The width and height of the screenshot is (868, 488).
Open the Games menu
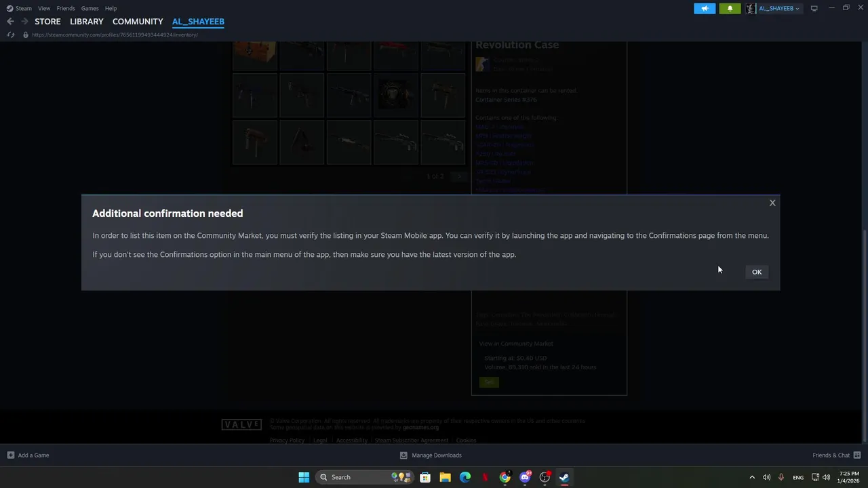pyautogui.click(x=90, y=8)
